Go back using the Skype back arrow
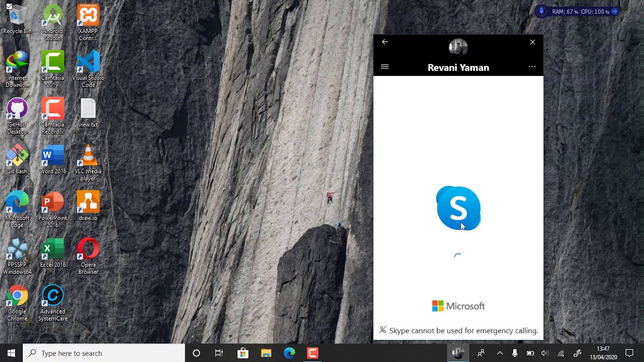 coord(385,42)
